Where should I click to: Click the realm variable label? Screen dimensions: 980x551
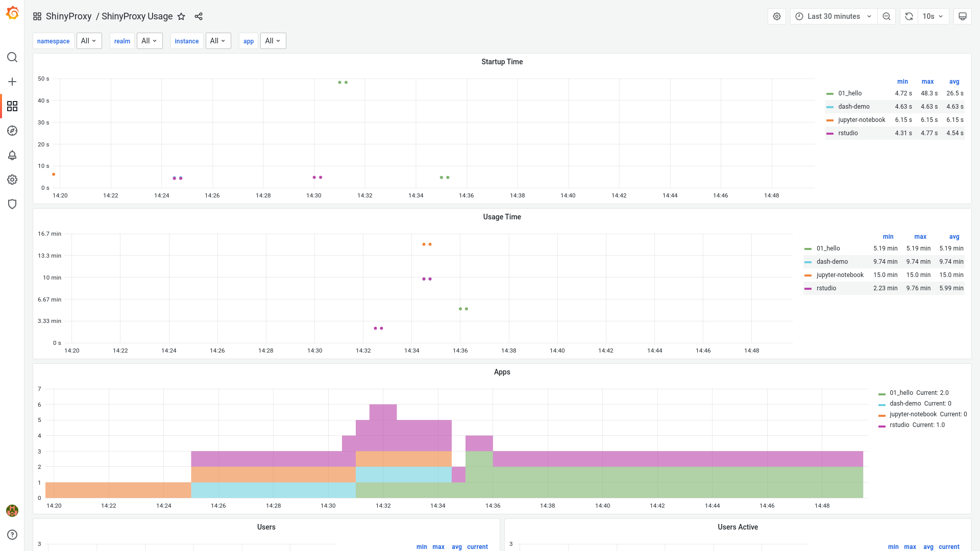(x=122, y=41)
